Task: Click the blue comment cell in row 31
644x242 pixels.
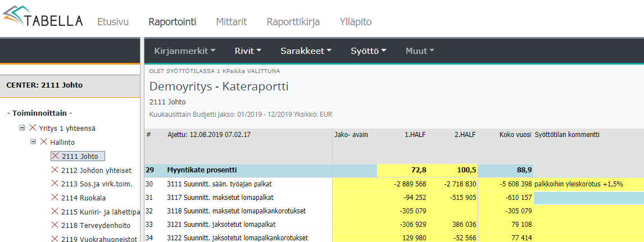Action: pos(588,198)
